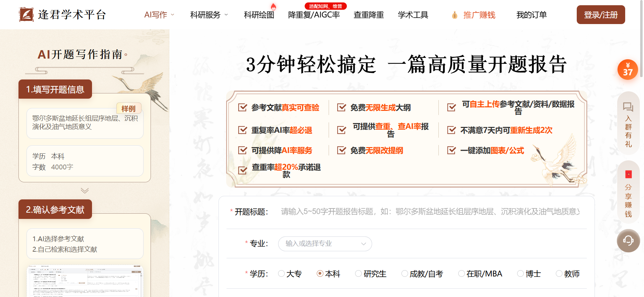Click the double chevron between guide steps
Image resolution: width=644 pixels, height=297 pixels.
pos(85,190)
